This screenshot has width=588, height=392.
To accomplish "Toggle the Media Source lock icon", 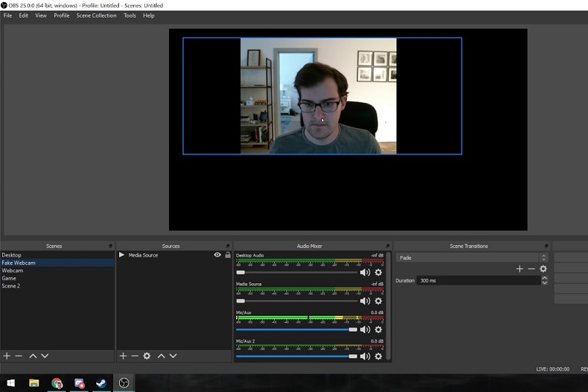I will [228, 254].
